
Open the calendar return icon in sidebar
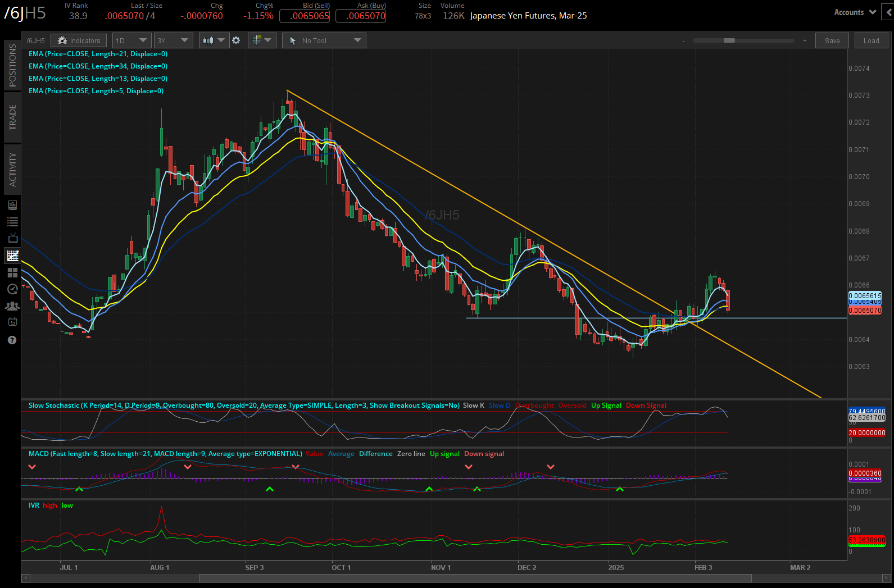coord(12,322)
